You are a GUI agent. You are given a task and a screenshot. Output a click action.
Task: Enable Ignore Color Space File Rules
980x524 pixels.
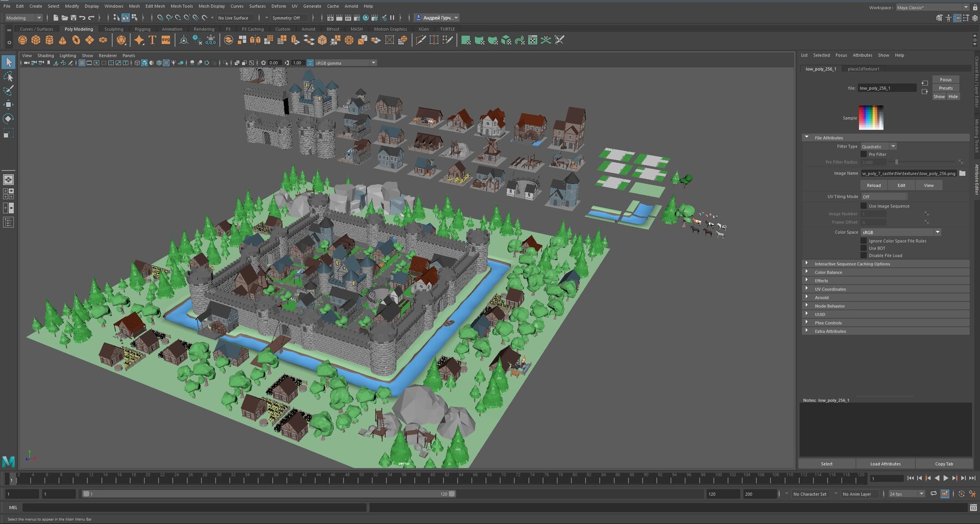click(x=865, y=241)
